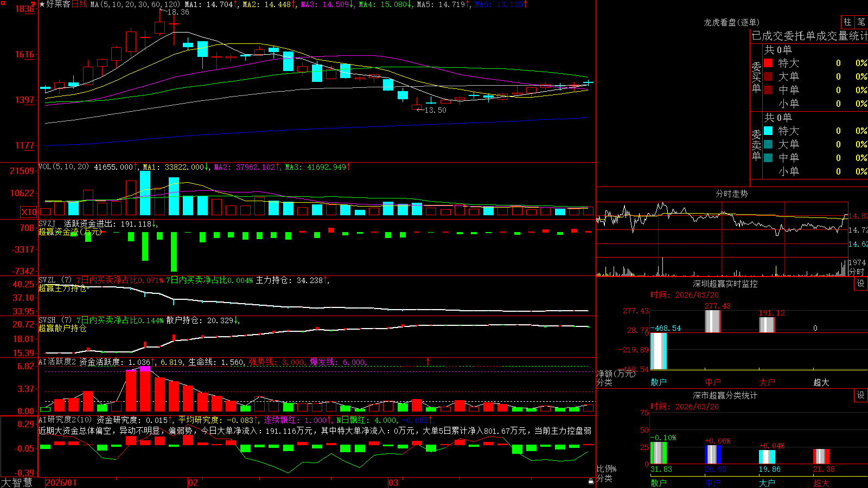Image resolution: width=868 pixels, height=488 pixels.
Task: Switch to 笔 (tick) display mode
Action: [x=861, y=22]
